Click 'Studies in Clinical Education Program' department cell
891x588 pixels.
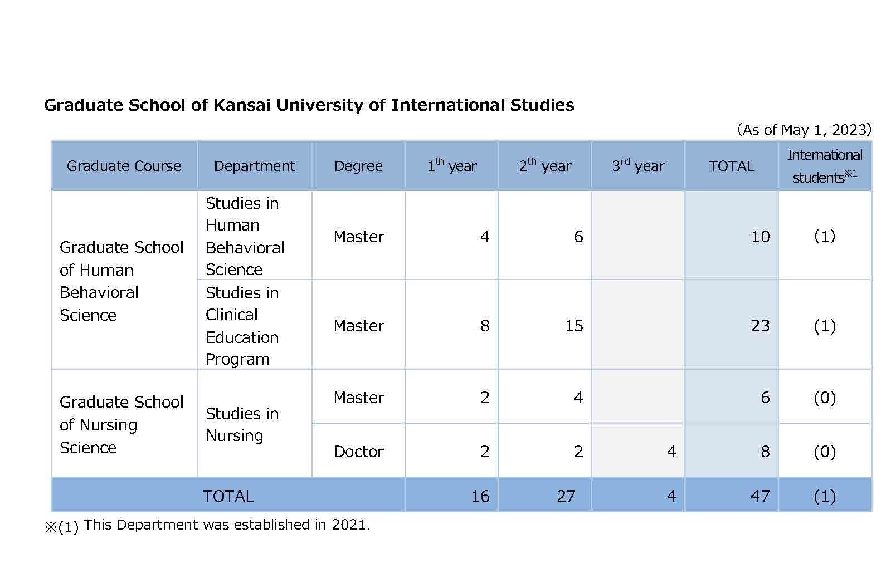point(254,325)
